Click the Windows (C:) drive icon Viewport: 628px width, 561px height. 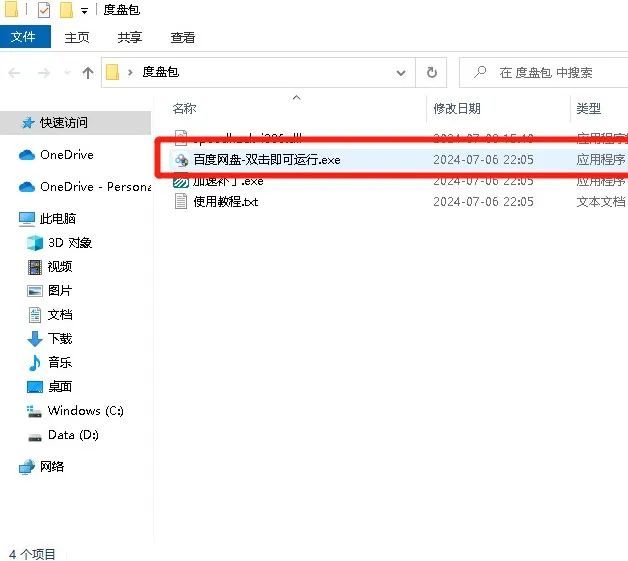coord(34,412)
